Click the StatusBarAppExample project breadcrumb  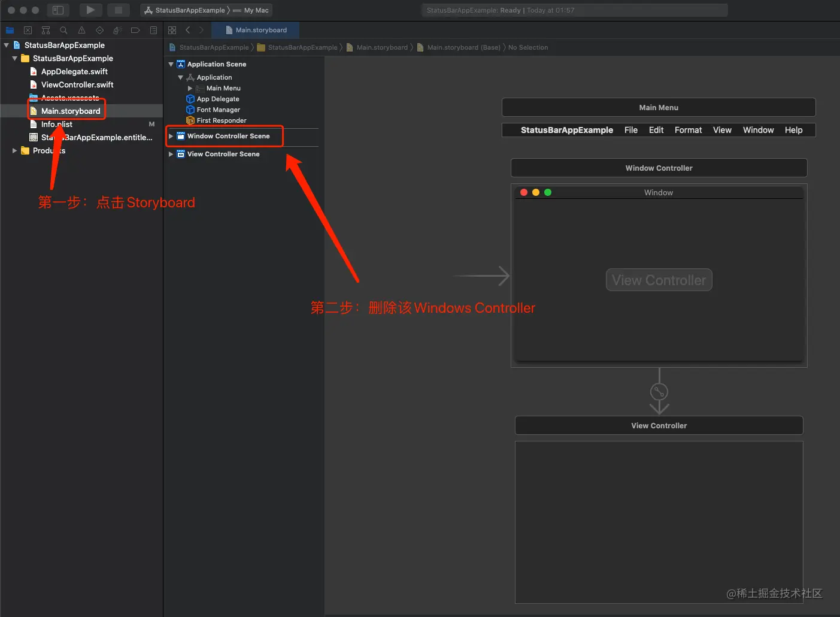[x=209, y=47]
